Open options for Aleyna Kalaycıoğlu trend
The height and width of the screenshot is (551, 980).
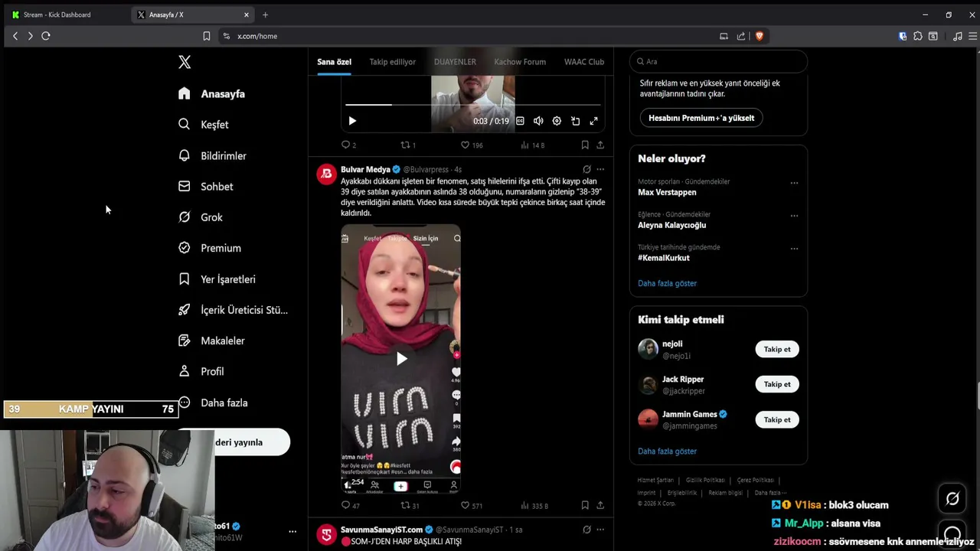pos(794,216)
